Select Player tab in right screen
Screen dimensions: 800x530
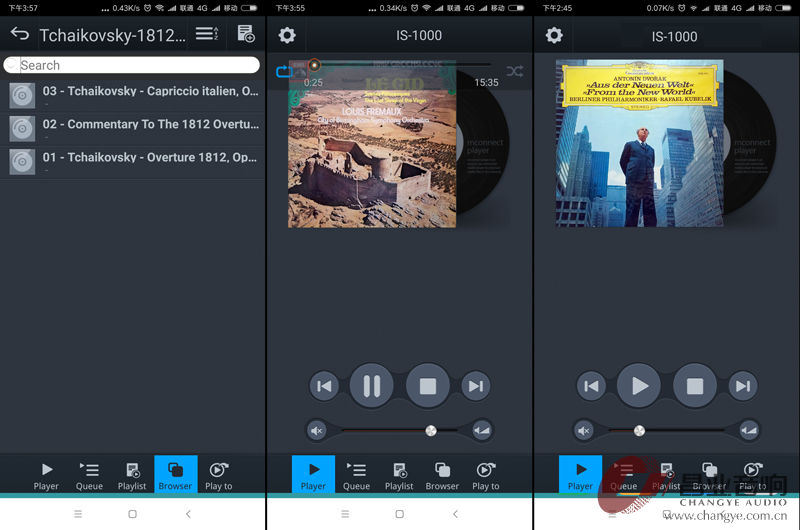pyautogui.click(x=581, y=474)
